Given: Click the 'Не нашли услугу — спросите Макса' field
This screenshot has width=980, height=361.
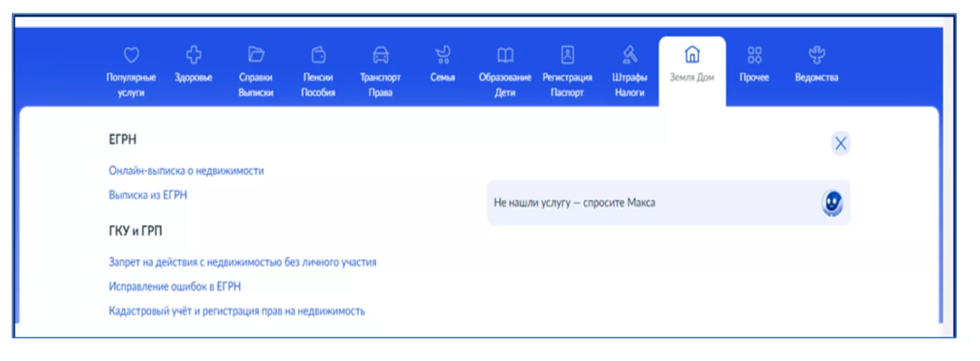Looking at the screenshot, I should pyautogui.click(x=668, y=203).
